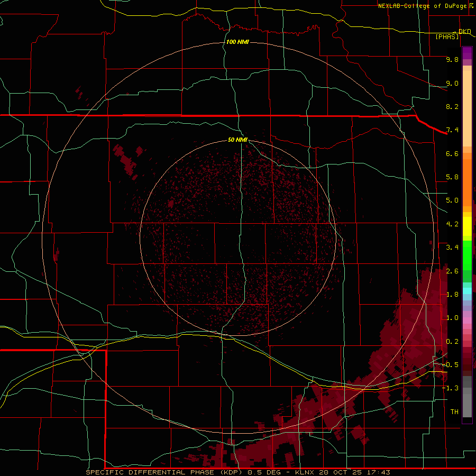Click the cyan segment of color bar
476x476 pixels.
point(467,290)
